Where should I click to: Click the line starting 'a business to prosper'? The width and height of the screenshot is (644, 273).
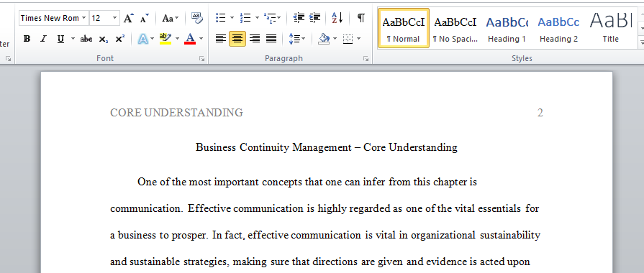[325, 236]
